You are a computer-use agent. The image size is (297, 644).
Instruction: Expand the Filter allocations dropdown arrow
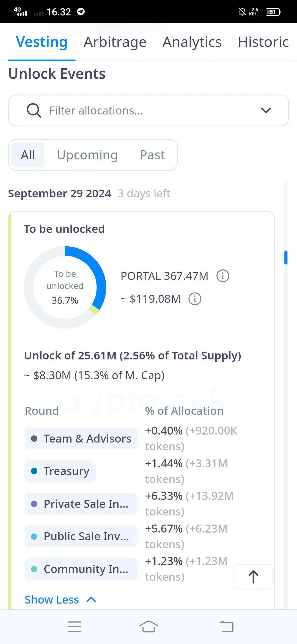pyautogui.click(x=266, y=111)
